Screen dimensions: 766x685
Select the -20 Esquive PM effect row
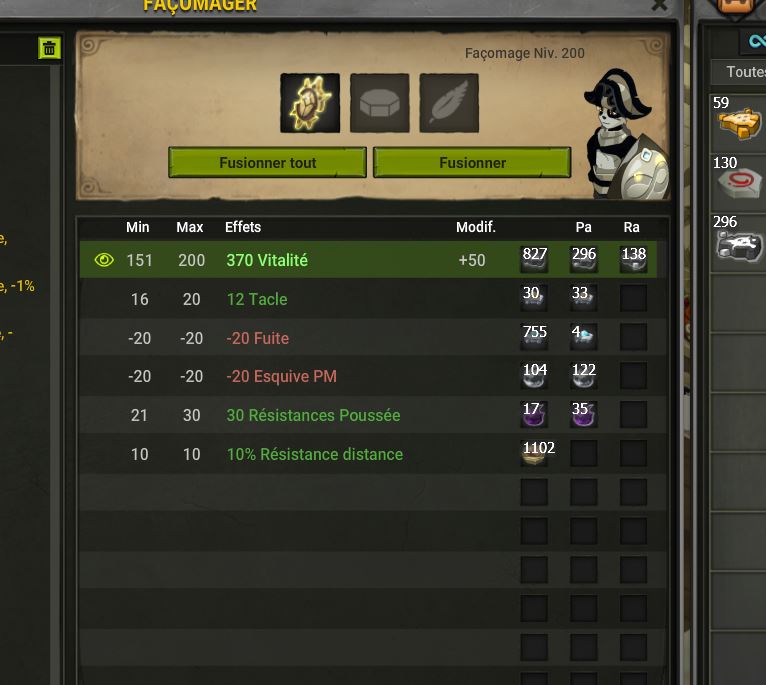[x=373, y=376]
